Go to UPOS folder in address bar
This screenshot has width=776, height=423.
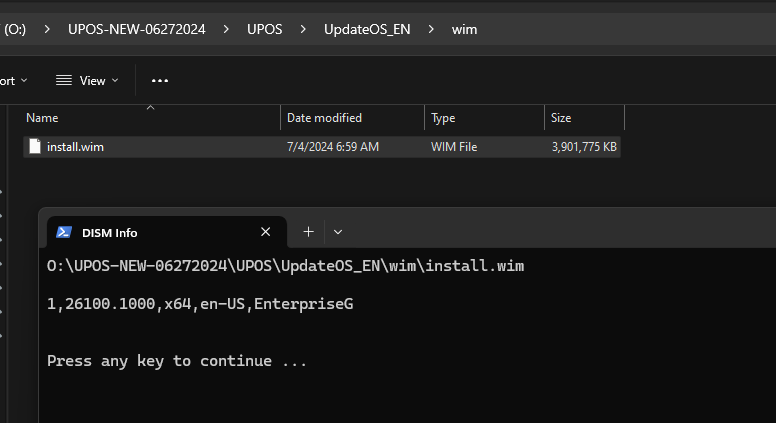[265, 29]
